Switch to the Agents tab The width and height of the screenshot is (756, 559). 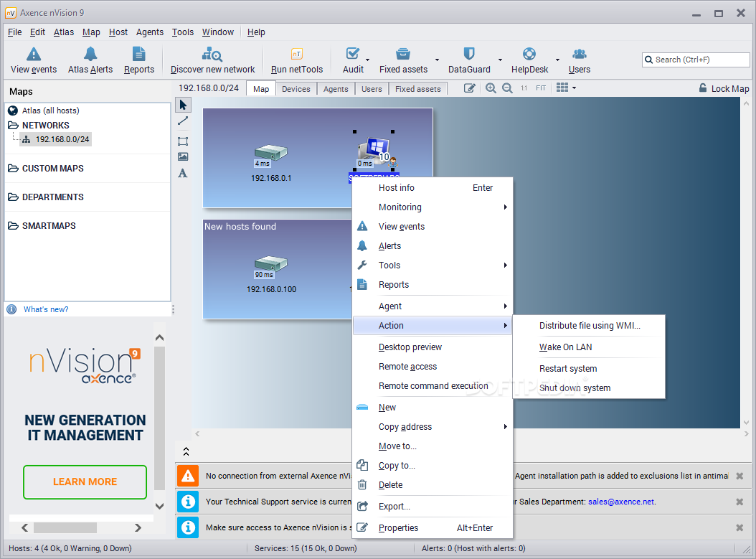tap(336, 89)
